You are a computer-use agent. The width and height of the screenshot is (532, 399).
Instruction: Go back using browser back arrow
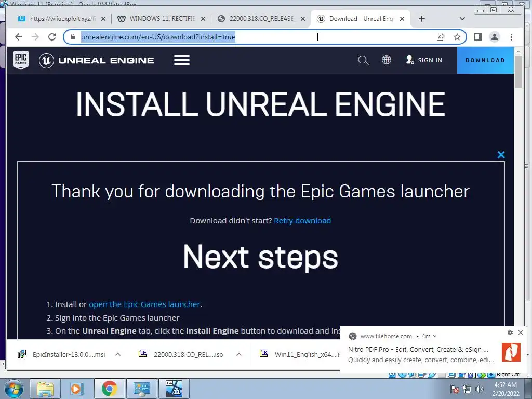[19, 37]
